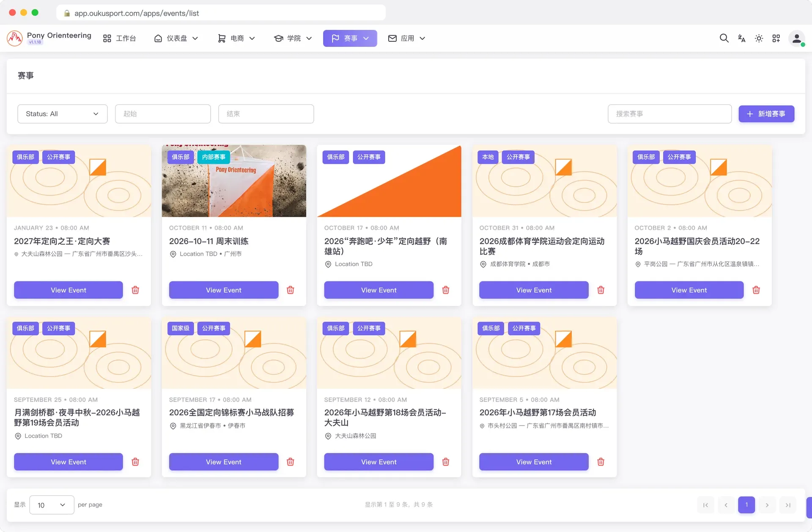Open the per page count dropdown
The height and width of the screenshot is (532, 812).
(x=52, y=505)
